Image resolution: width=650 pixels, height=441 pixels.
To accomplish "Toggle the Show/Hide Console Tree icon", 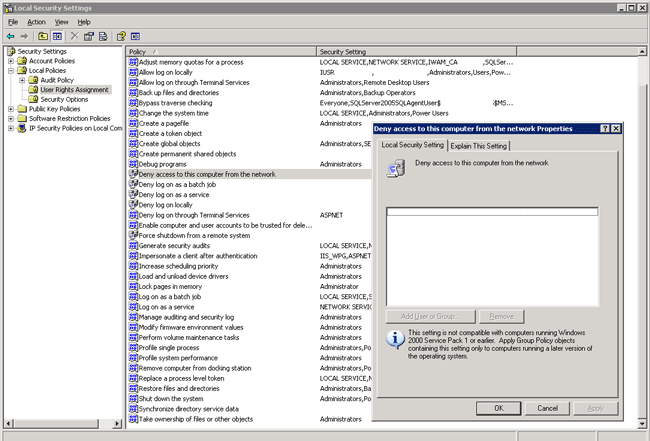I will point(58,36).
